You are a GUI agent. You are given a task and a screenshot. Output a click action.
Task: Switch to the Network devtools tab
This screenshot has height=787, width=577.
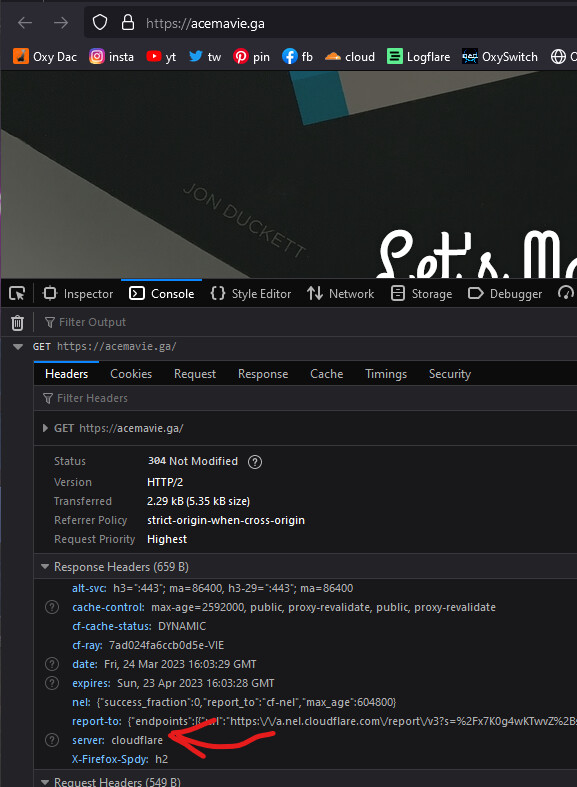point(340,294)
